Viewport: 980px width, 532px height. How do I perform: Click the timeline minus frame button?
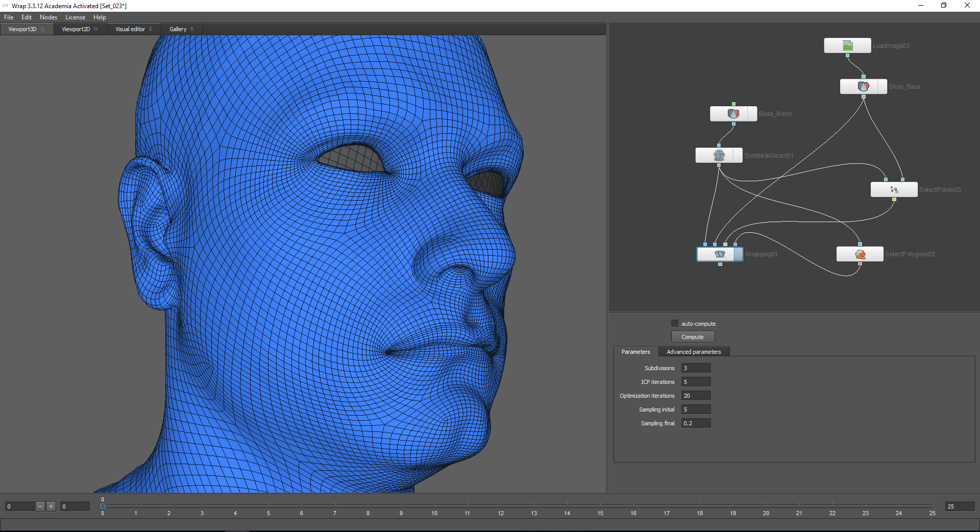[x=40, y=506]
